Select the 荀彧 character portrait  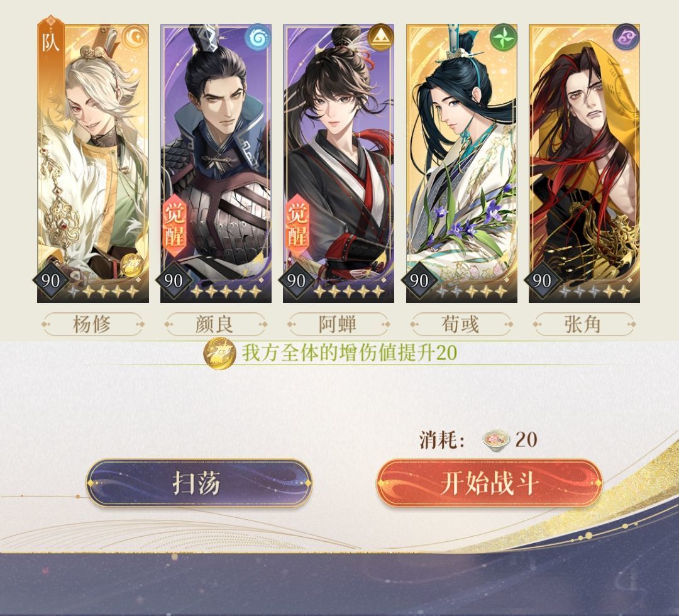pos(461,163)
